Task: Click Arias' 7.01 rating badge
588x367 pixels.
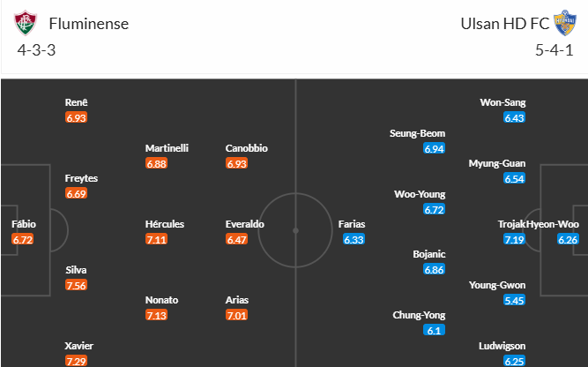Action: pyautogui.click(x=236, y=315)
